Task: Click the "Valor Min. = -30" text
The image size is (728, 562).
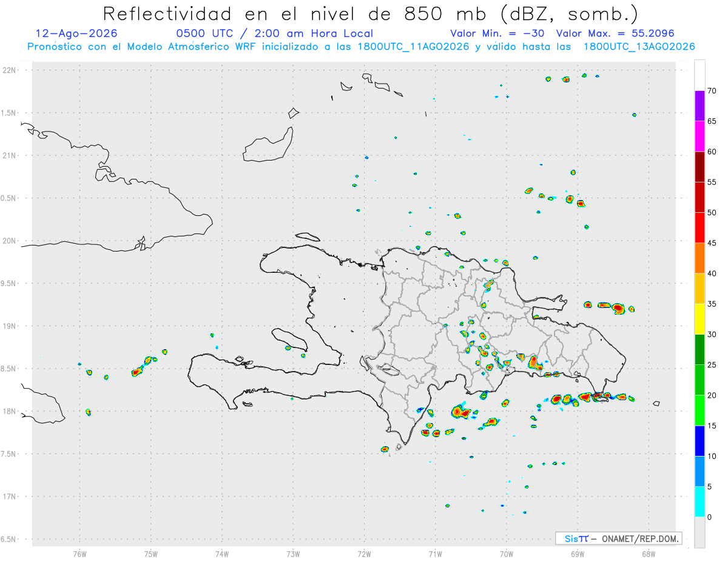Action: pyautogui.click(x=497, y=33)
